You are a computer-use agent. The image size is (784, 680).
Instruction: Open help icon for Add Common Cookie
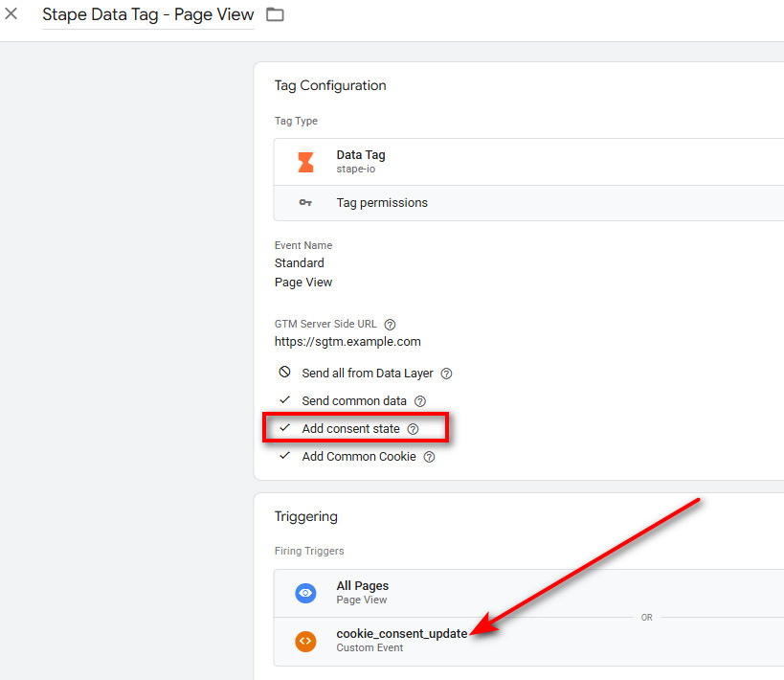pos(430,457)
